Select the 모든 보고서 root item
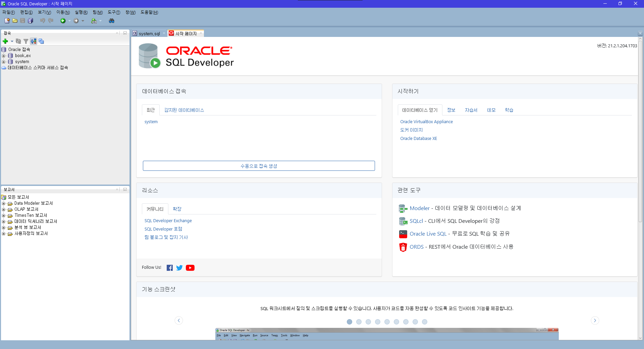Image resolution: width=644 pixels, height=349 pixels. [x=18, y=197]
